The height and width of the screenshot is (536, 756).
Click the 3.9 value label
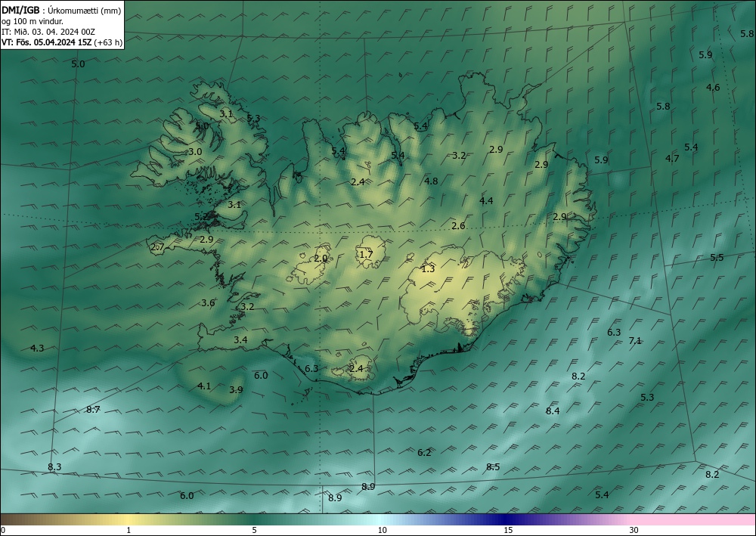[x=236, y=389]
